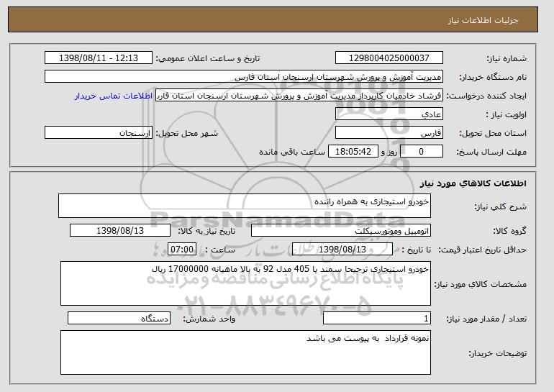Click the استان محل تحویل label
Screen dimensions: 554x392
point(493,133)
